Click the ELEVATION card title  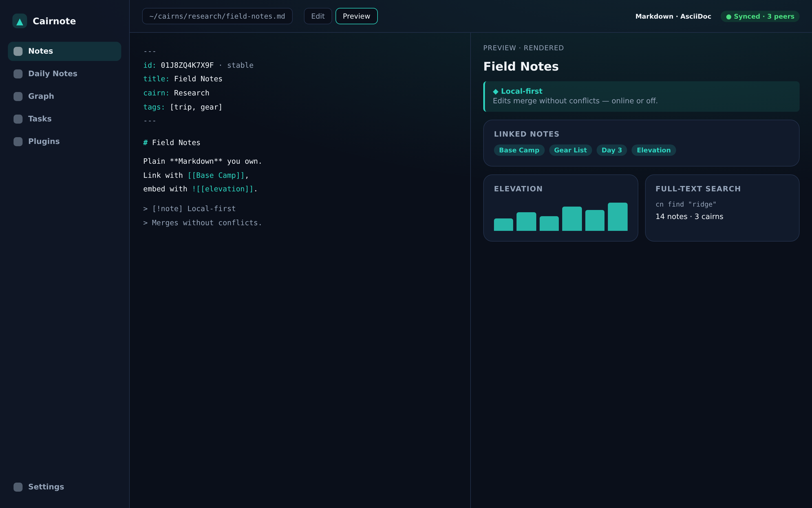518,189
